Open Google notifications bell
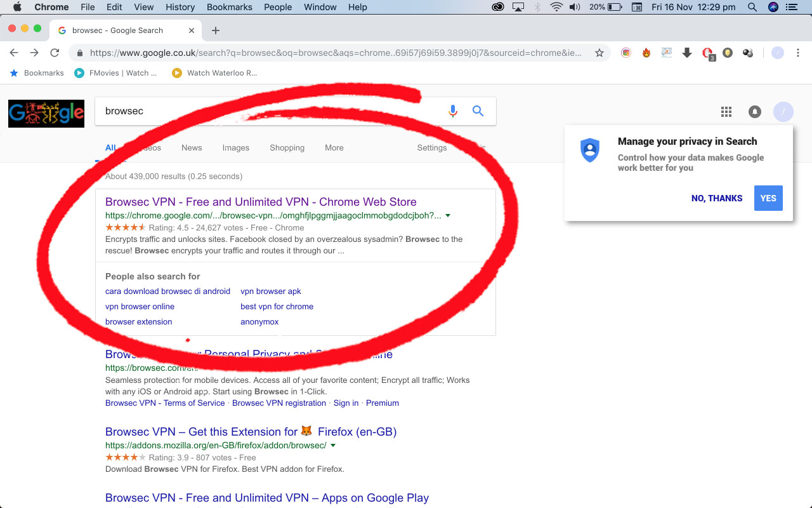The height and width of the screenshot is (508, 812). point(754,112)
